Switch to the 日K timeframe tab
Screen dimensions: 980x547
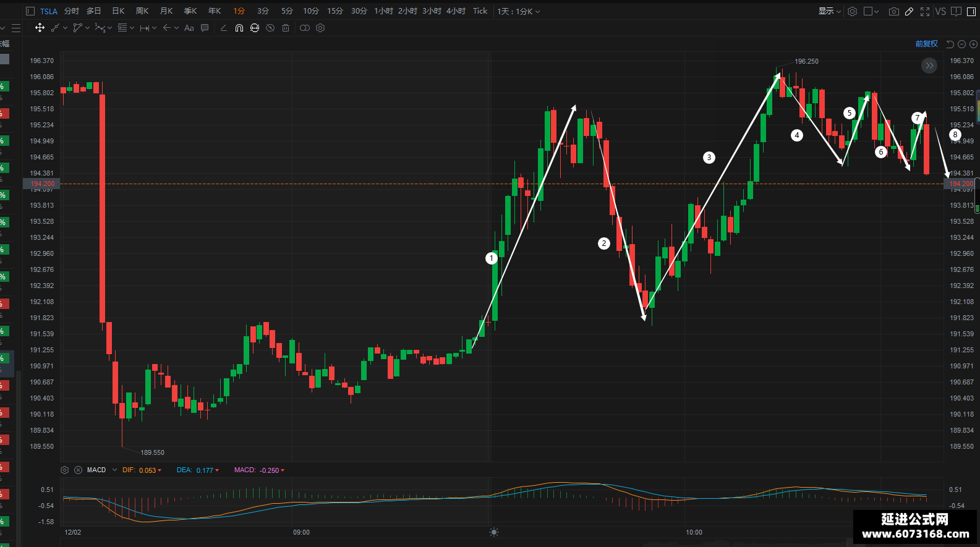(x=118, y=11)
